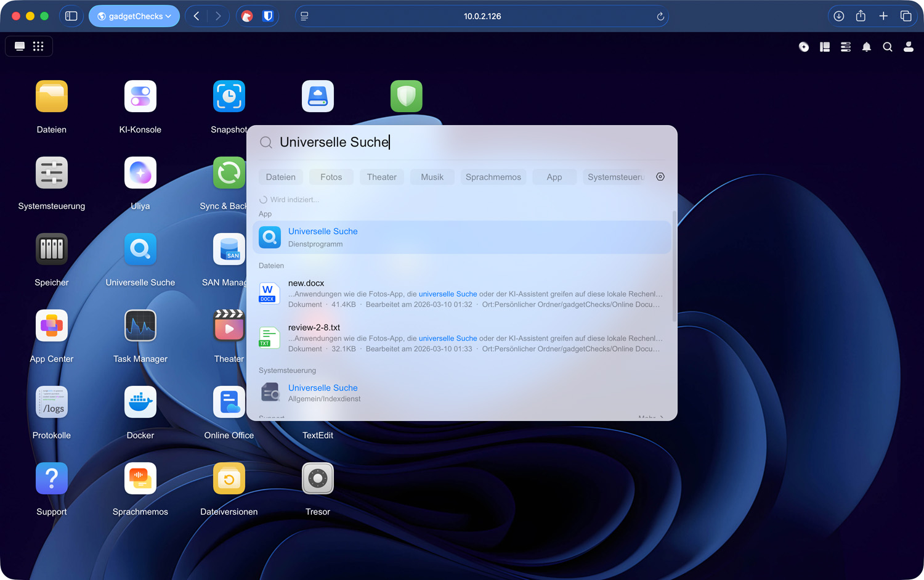
Task: Open the Docker app icon
Action: [x=140, y=402]
